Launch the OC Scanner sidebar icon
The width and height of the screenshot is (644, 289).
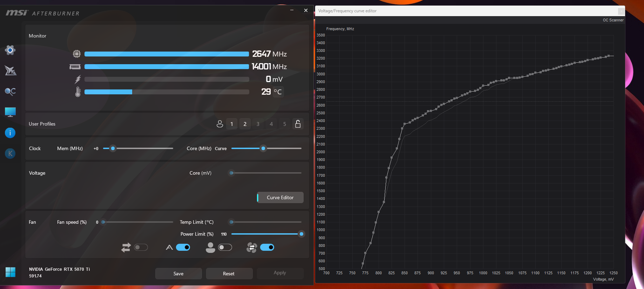point(10,92)
